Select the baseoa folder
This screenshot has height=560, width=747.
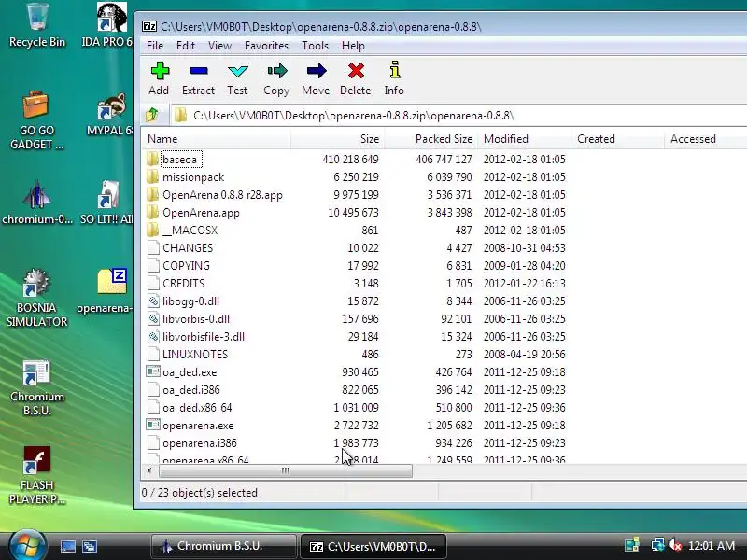[179, 159]
